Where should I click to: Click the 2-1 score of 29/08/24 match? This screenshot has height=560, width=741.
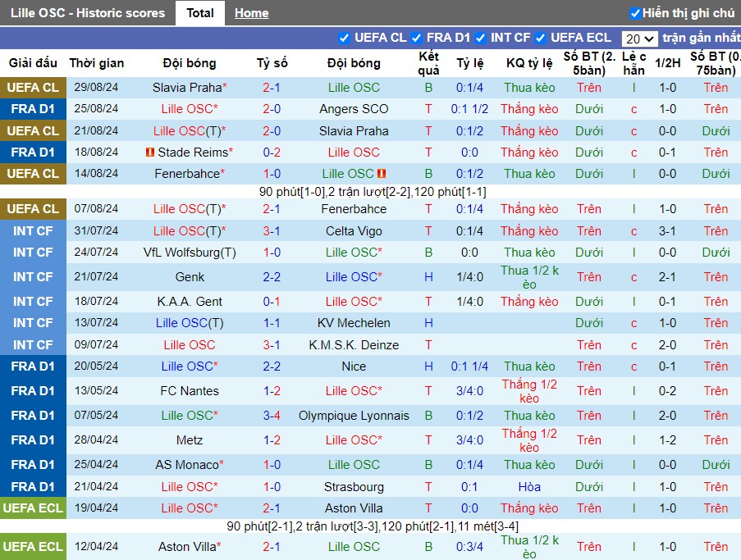pos(272,88)
